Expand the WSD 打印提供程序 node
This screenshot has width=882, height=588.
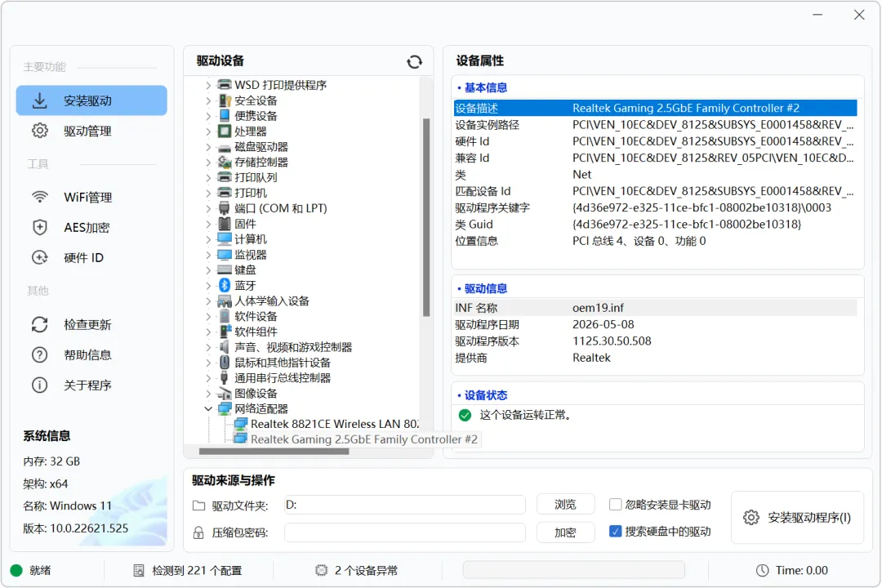pyautogui.click(x=208, y=85)
